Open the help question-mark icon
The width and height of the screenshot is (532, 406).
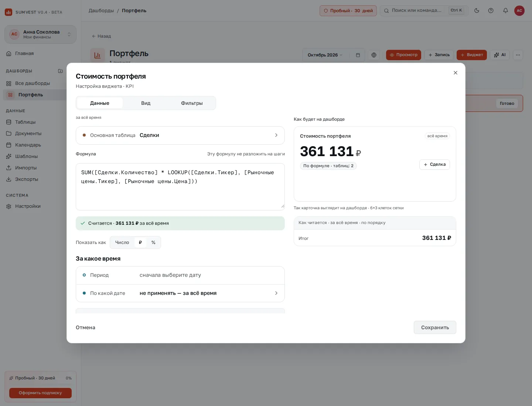point(491,11)
